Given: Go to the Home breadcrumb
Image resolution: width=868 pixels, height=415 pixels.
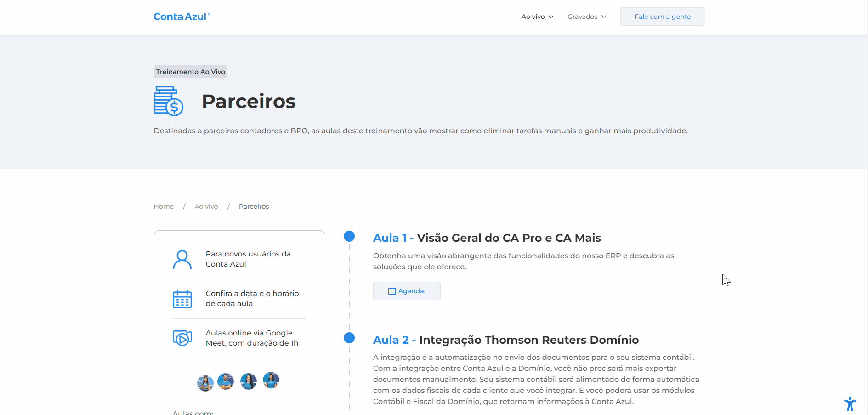Looking at the screenshot, I should pyautogui.click(x=164, y=206).
